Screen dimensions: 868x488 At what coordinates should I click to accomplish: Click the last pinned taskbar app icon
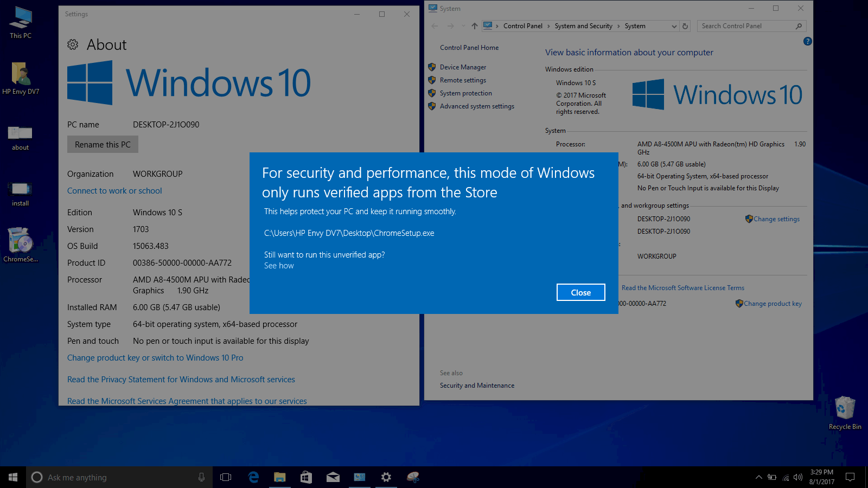413,477
